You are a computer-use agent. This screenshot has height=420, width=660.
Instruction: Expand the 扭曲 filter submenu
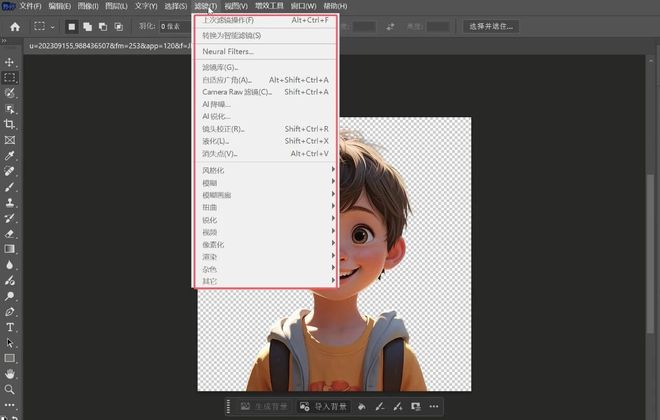(265, 207)
